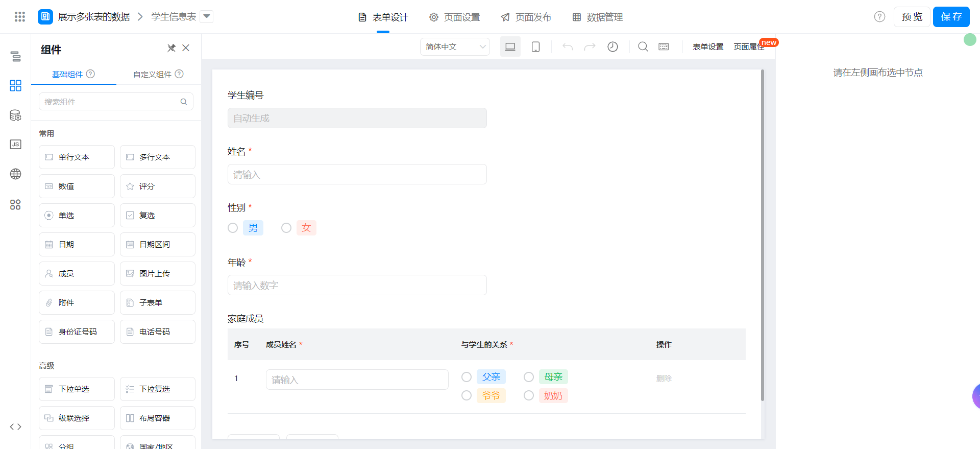
Task: Close the component panel
Action: [186, 48]
